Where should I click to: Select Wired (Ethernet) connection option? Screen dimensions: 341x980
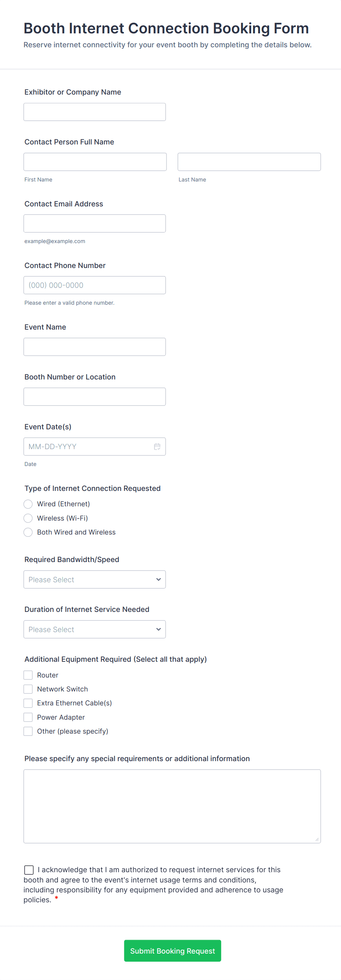coord(28,504)
